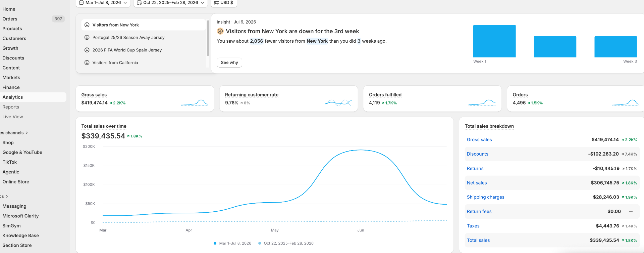Select Analytics in the sidebar

tap(13, 97)
